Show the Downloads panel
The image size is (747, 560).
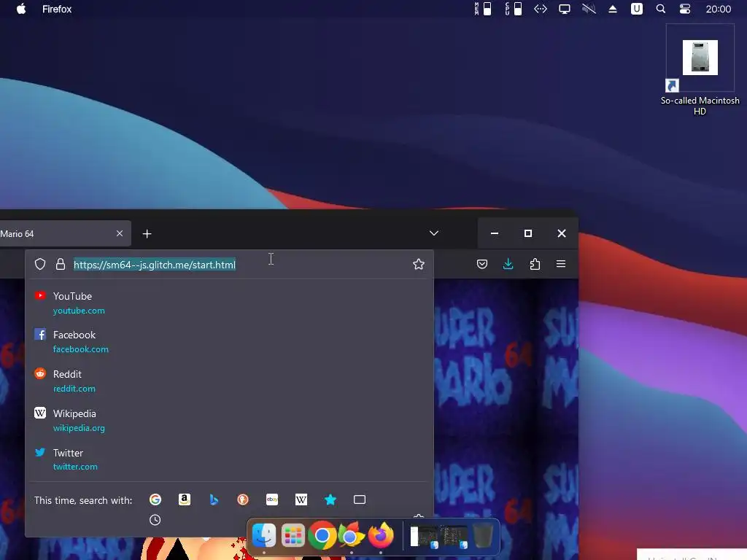(x=508, y=264)
